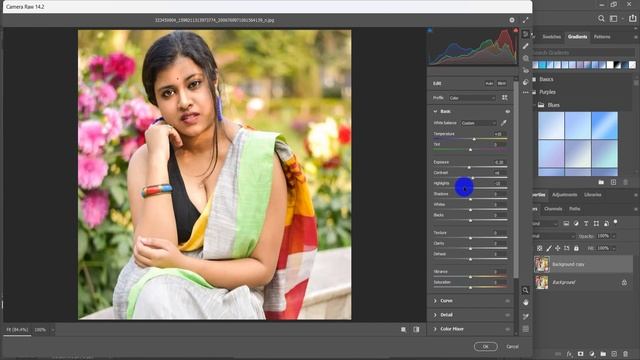Screen dimensions: 640x360
Task: Toggle the Basic panel visibility eye
Action: point(508,111)
